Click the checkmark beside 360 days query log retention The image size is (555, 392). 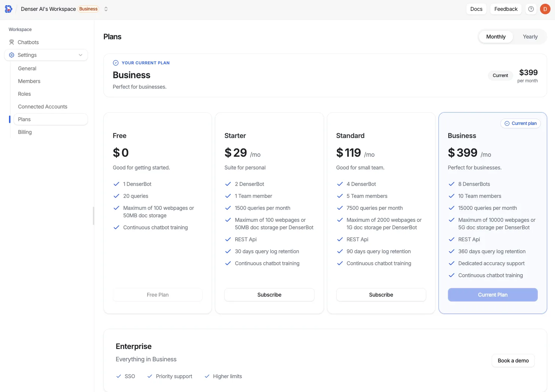(452, 251)
